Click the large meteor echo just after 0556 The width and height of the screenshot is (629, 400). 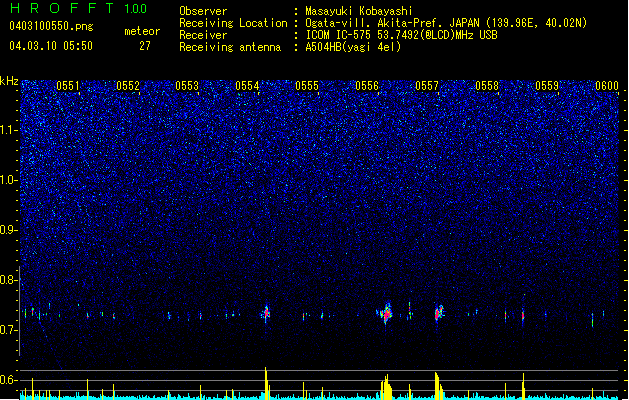point(386,313)
